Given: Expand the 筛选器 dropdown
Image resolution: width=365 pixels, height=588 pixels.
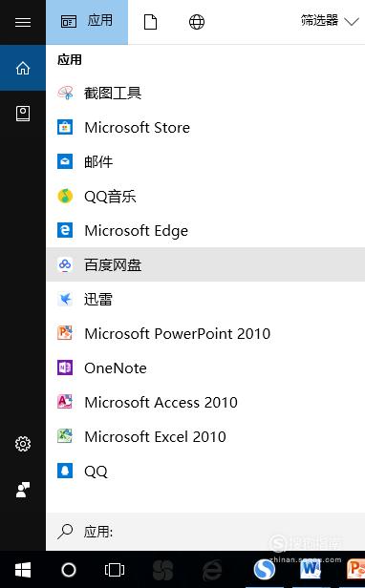Looking at the screenshot, I should click(x=330, y=21).
